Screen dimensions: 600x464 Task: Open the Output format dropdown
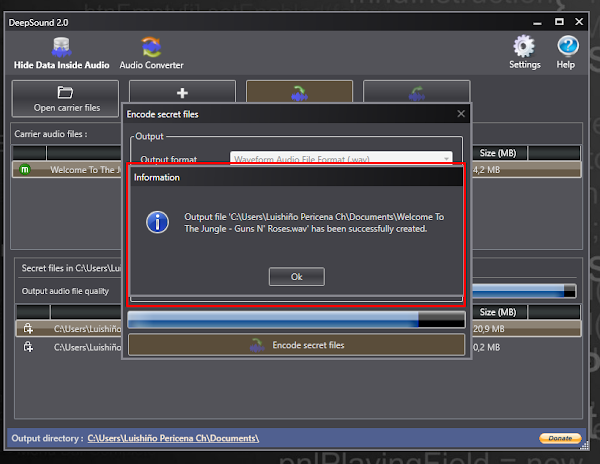341,158
